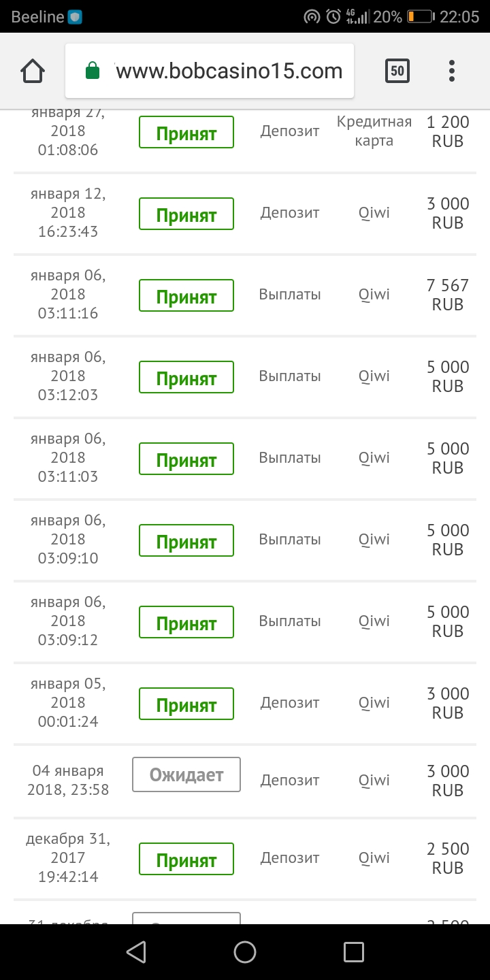Tap Выплаты label in 03:12:03 row
Viewport: 490px width, 980px height.
tap(290, 376)
